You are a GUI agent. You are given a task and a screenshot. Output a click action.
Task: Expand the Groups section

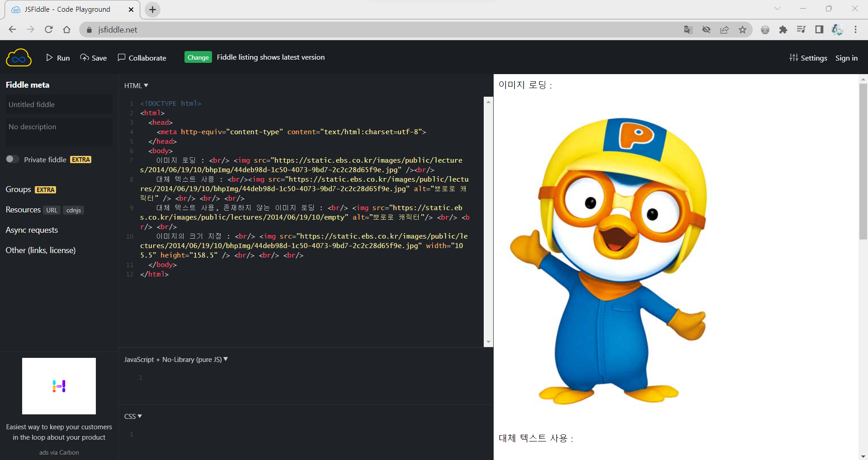18,189
